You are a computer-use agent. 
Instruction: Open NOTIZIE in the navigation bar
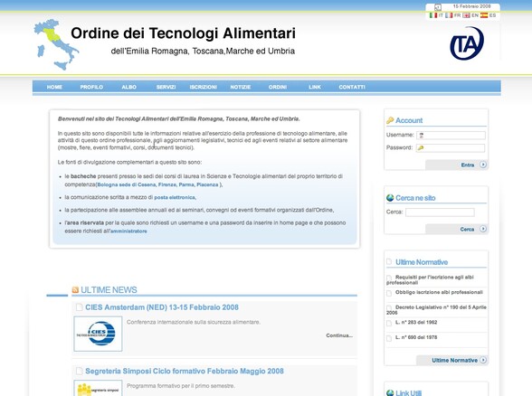point(241,87)
